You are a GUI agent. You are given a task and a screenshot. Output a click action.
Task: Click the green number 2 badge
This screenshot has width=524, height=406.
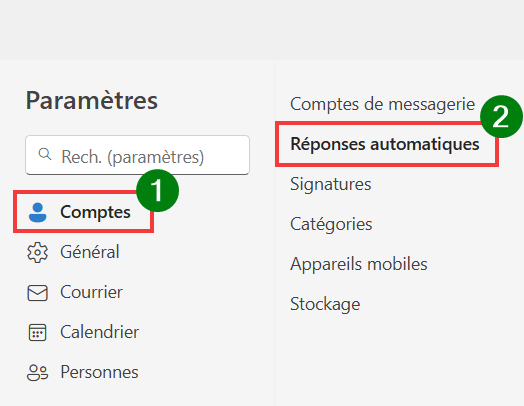click(x=501, y=117)
